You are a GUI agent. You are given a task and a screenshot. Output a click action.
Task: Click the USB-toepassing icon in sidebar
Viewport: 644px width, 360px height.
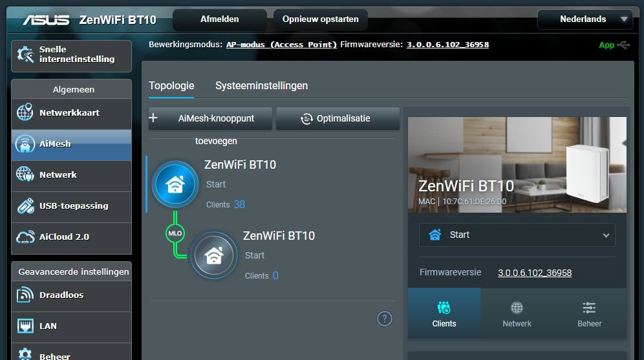point(25,206)
